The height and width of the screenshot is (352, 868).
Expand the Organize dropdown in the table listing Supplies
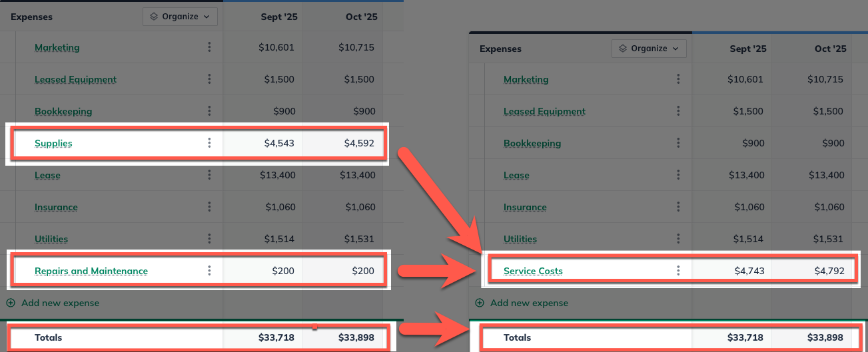[180, 17]
